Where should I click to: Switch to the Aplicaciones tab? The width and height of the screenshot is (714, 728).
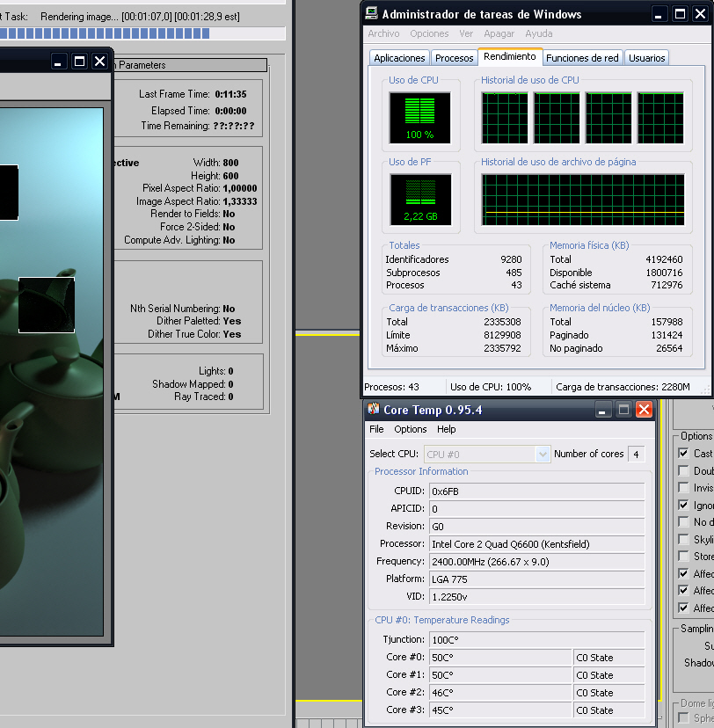pos(399,58)
